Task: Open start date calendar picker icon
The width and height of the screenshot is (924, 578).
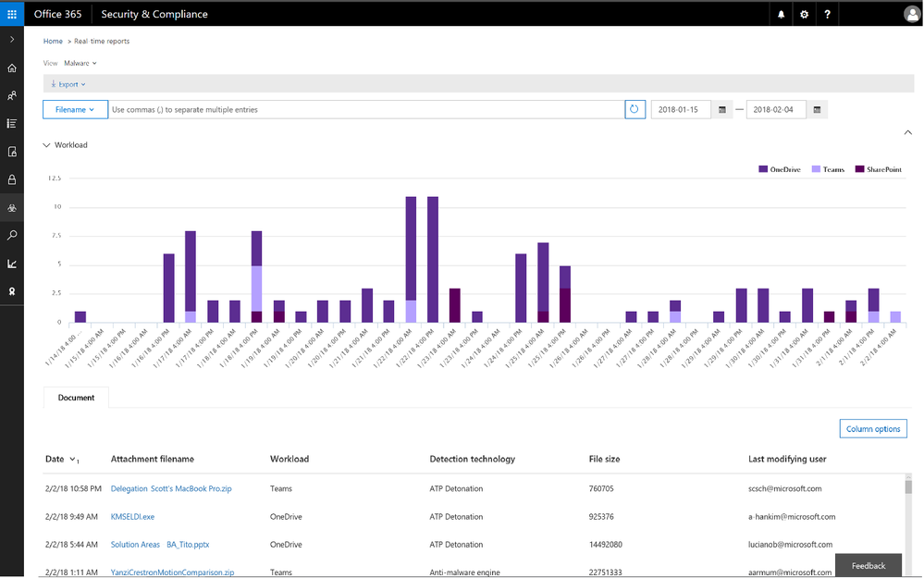Action: click(721, 110)
